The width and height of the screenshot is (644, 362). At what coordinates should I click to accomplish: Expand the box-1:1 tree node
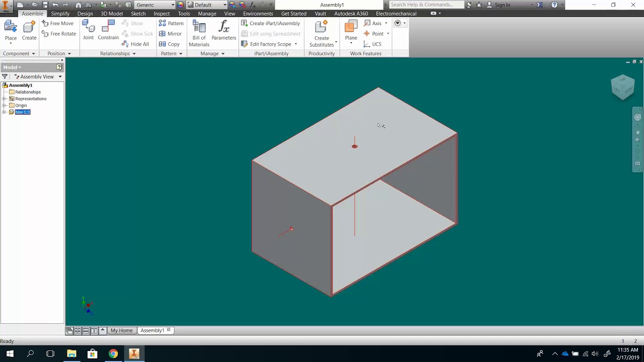(x=5, y=112)
